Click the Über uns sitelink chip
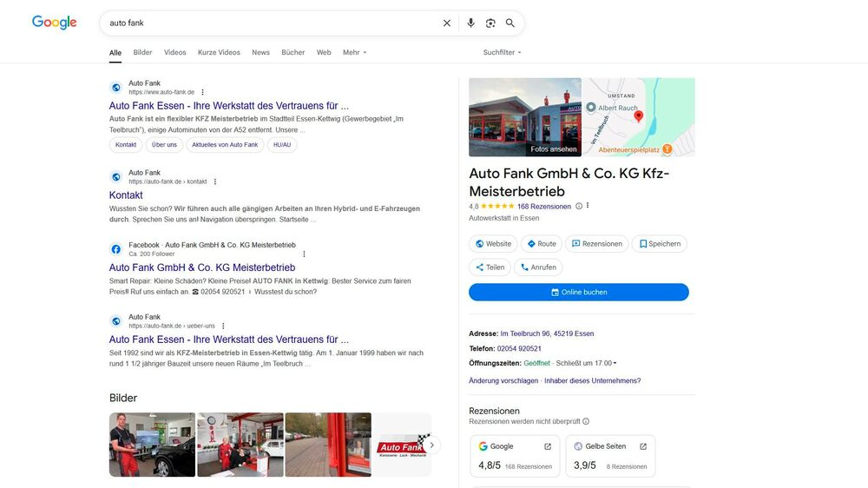The image size is (868, 488). click(164, 144)
